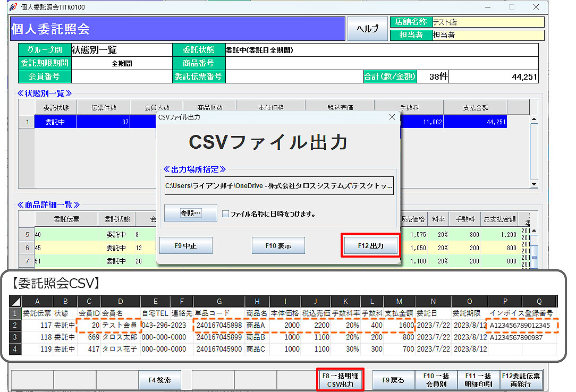Open the ヘルプ help button
The image size is (576, 392).
(368, 29)
